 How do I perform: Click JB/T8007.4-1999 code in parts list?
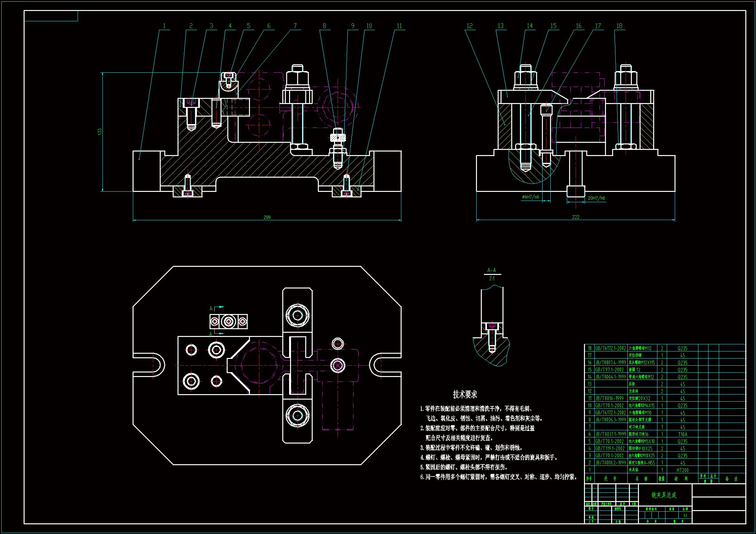point(610,362)
